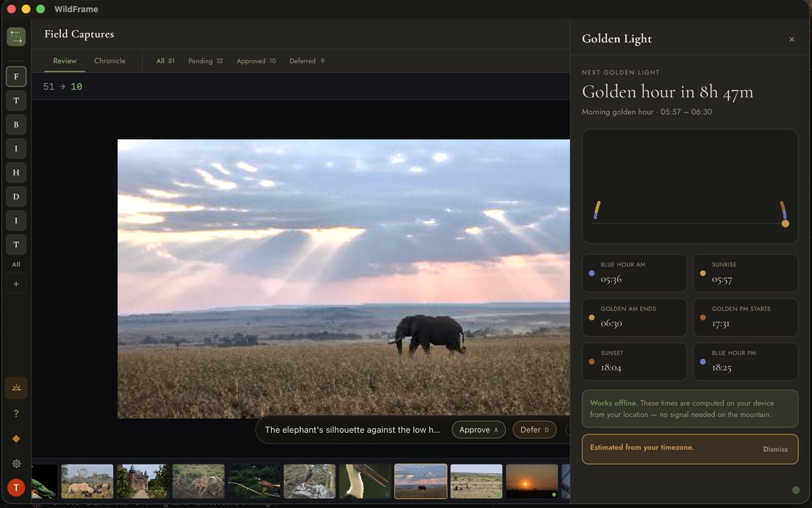Filter captures by Pending 32
This screenshot has height=508, width=812.
pos(205,61)
